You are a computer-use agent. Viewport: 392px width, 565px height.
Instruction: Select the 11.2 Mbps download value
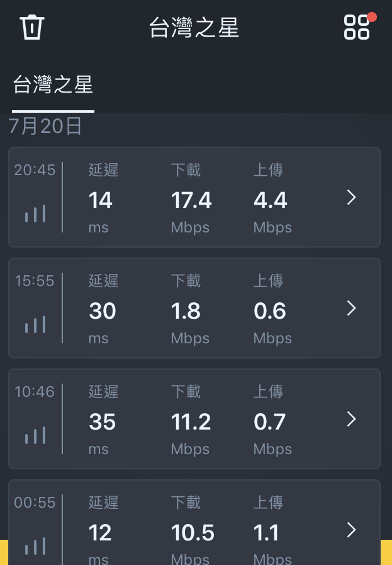191,422
